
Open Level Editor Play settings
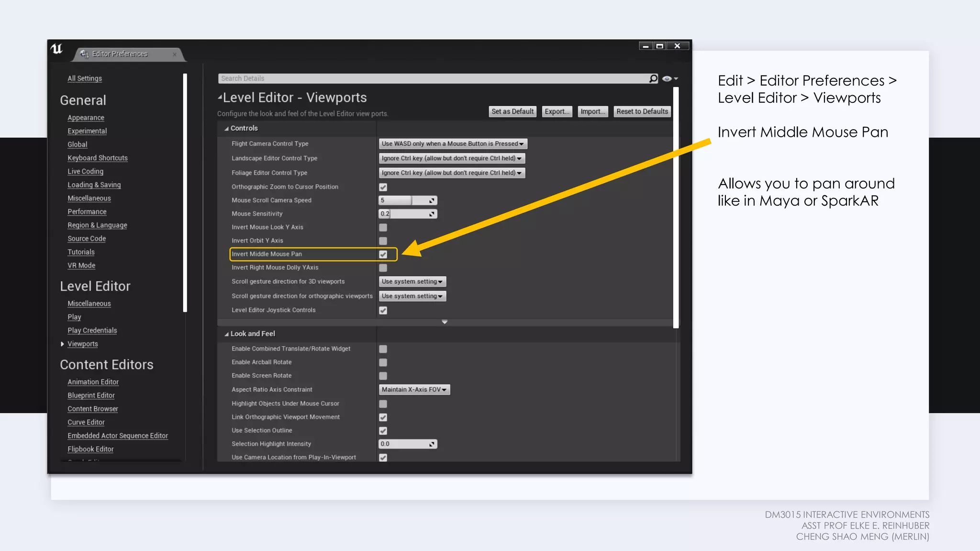74,317
